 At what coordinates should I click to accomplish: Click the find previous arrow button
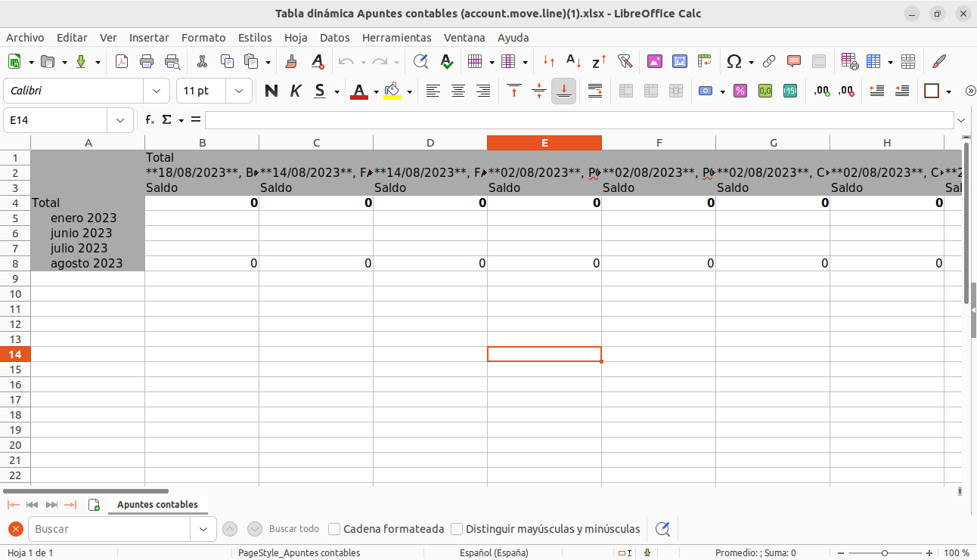pos(231,529)
